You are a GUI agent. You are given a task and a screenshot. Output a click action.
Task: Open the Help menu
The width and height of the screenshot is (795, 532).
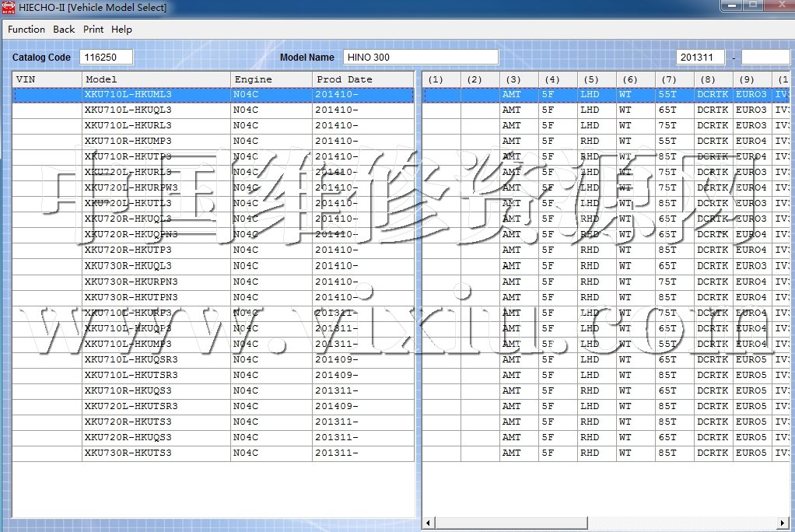121,30
